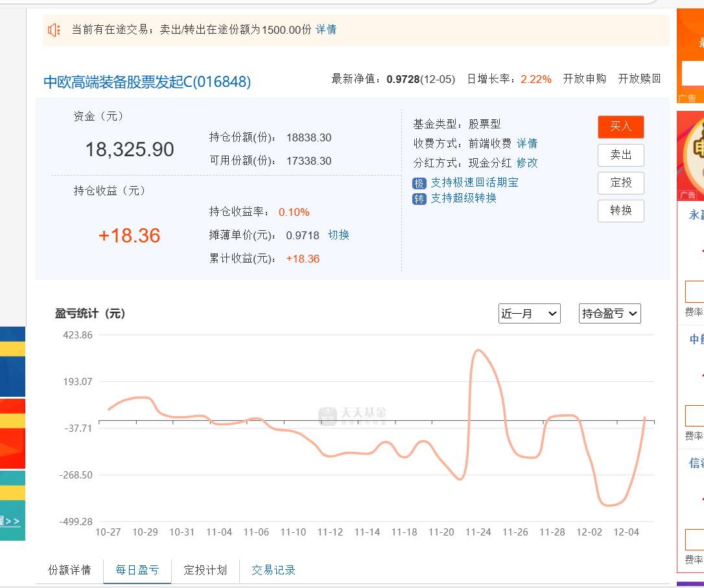Open the 近一月 time range dropdown
Viewport: 704px width, 588px height.
click(x=529, y=314)
